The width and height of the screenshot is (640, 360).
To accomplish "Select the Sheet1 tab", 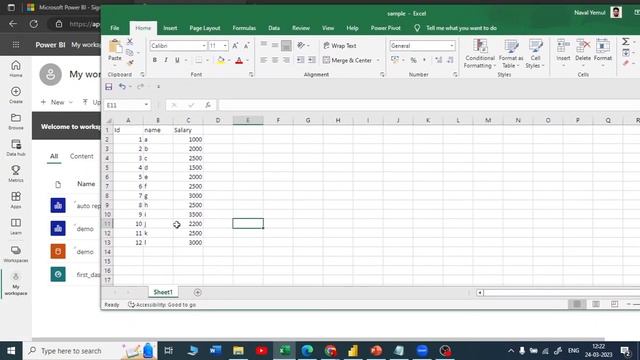I will click(x=163, y=292).
